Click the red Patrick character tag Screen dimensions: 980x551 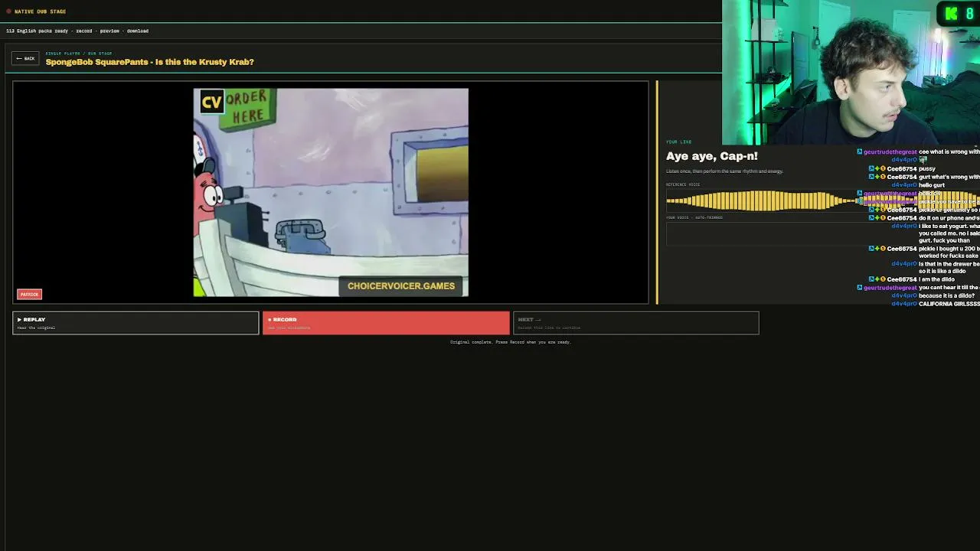(29, 295)
